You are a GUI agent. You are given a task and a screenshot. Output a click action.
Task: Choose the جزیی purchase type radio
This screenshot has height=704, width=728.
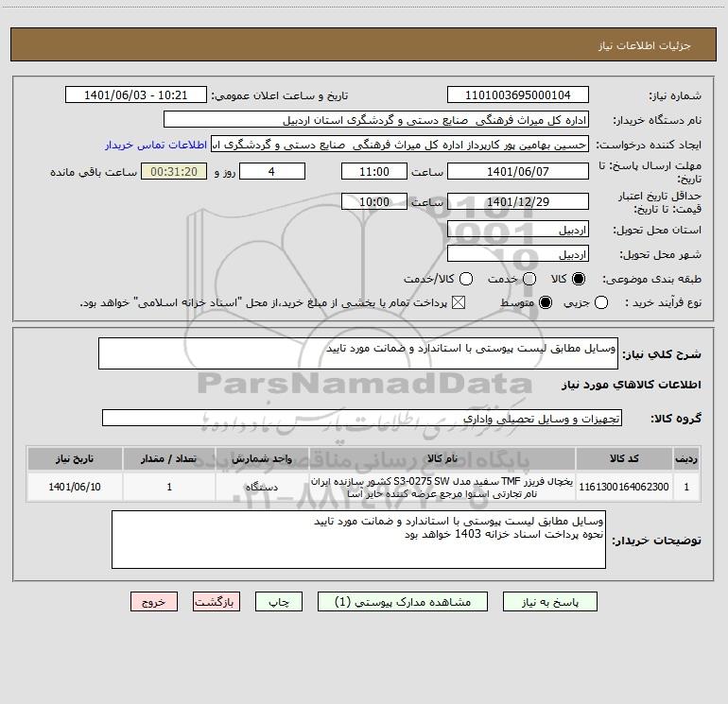600,302
